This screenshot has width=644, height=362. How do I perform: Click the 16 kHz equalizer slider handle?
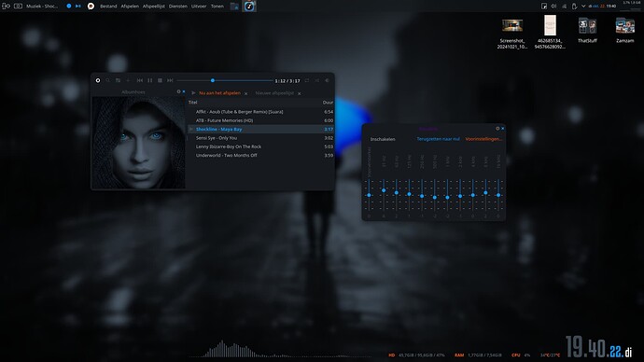tap(498, 195)
